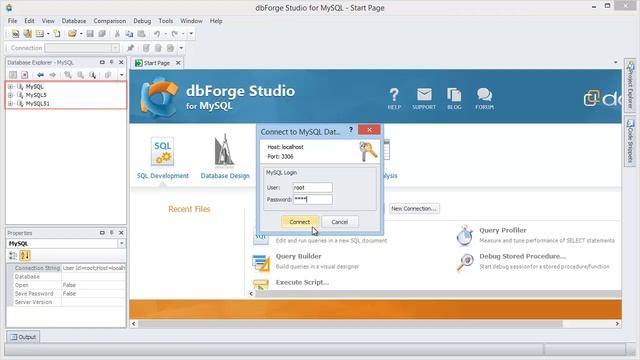This screenshot has height=360, width=640.
Task: Toggle auto-hide pin on Properties panel
Action: (x=111, y=232)
